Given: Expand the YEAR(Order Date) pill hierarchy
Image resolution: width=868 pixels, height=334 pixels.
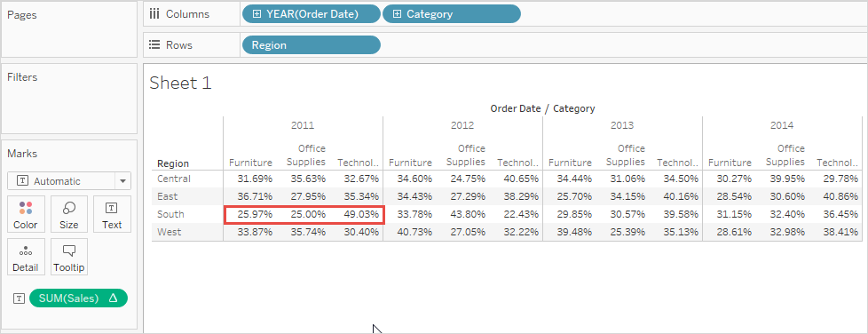Looking at the screenshot, I should [x=256, y=14].
